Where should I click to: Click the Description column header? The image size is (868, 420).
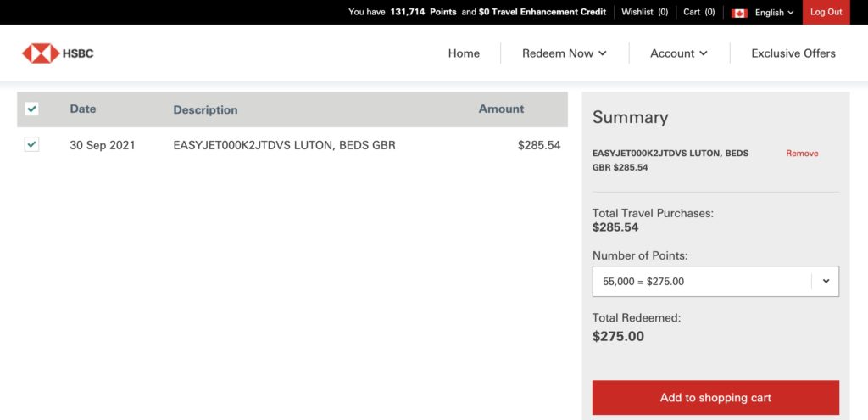205,109
